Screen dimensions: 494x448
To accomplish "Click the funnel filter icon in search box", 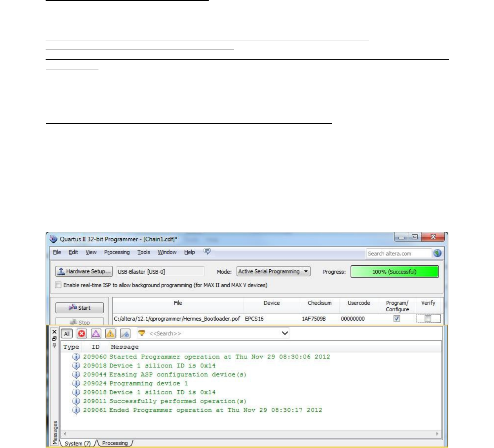I will pos(142,333).
